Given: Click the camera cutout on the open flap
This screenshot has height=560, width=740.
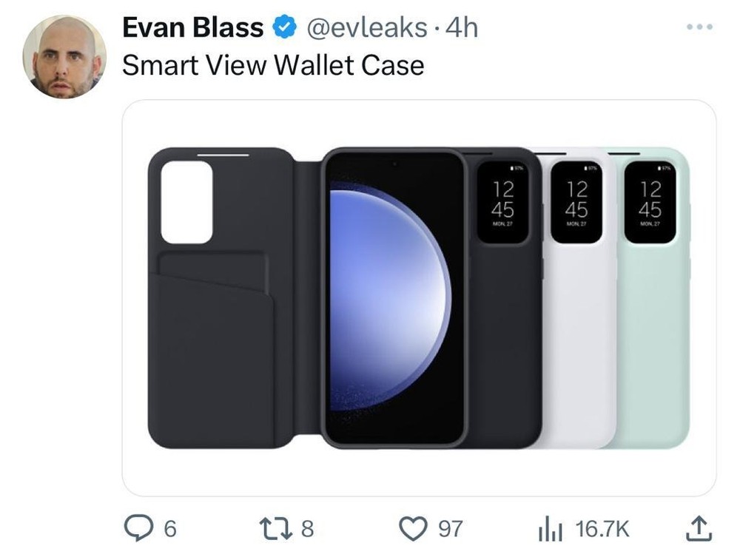Looking at the screenshot, I should click(x=186, y=201).
